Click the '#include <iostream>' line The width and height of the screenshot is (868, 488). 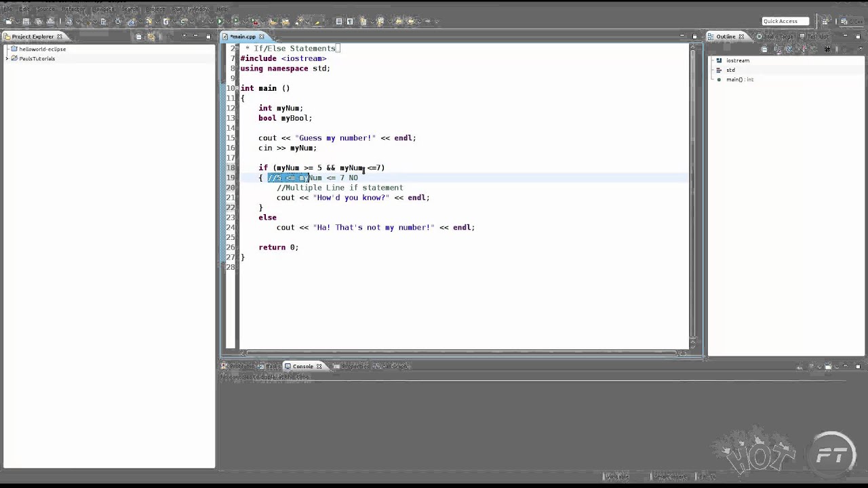click(x=283, y=58)
